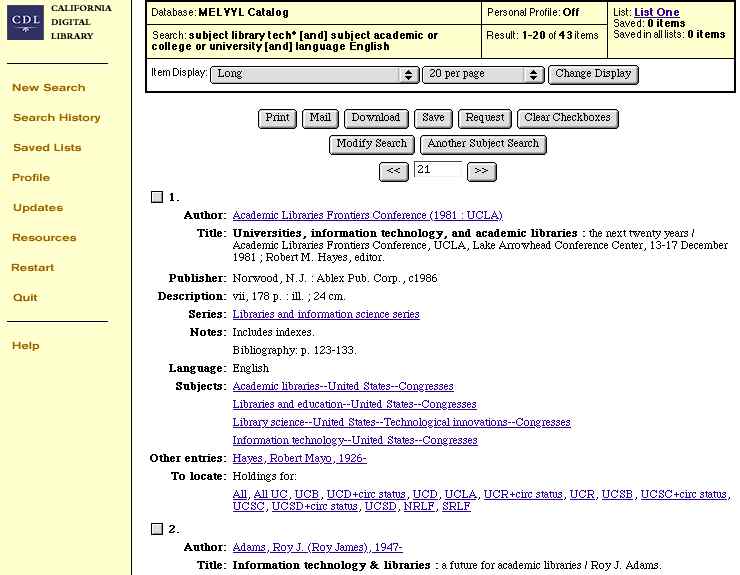The height and width of the screenshot is (575, 740).
Task: Click the Download button
Action: click(x=375, y=118)
